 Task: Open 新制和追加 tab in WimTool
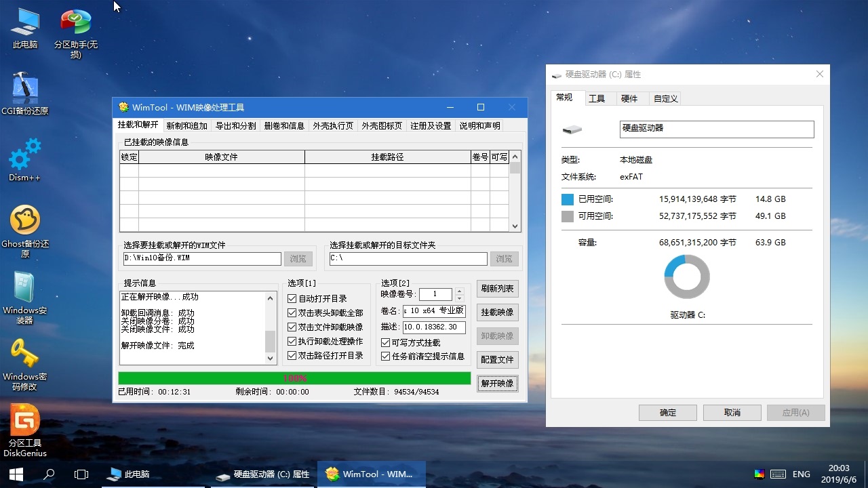[186, 126]
